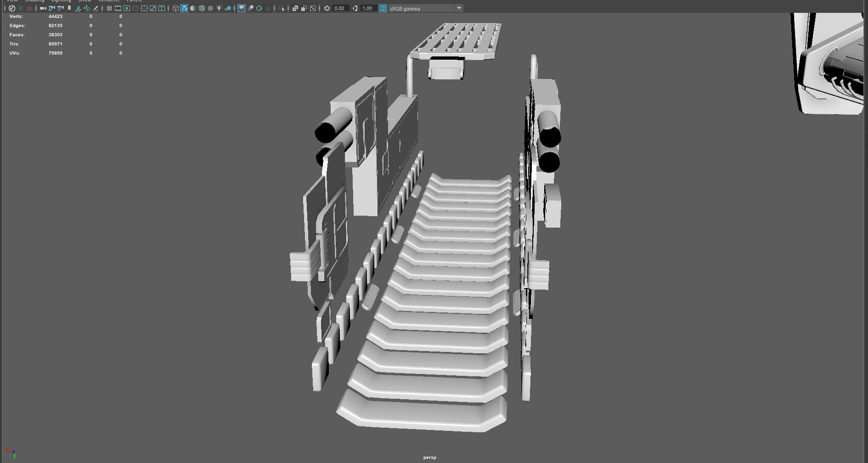Click the vertex count 44423
The height and width of the screenshot is (463, 868).
56,17
